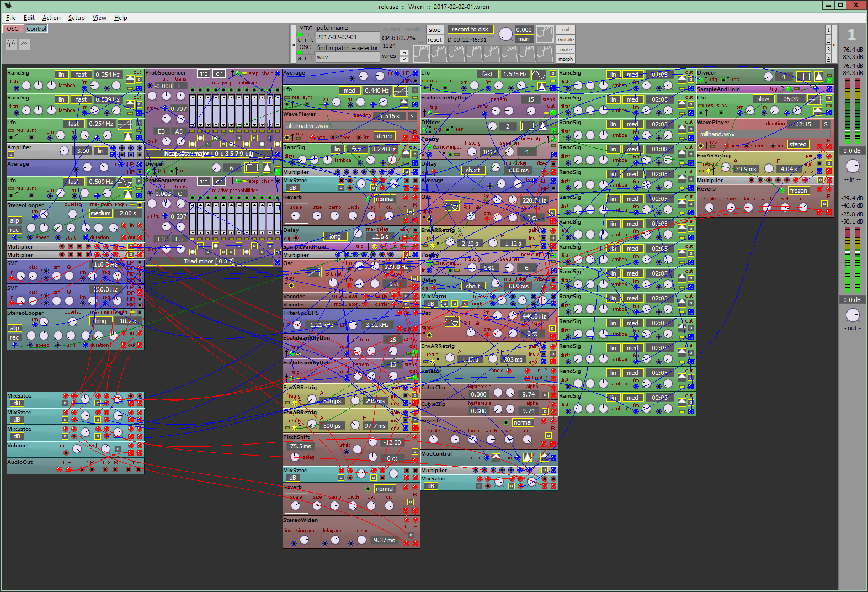Click the stop button
868x592 pixels.
pyautogui.click(x=435, y=30)
